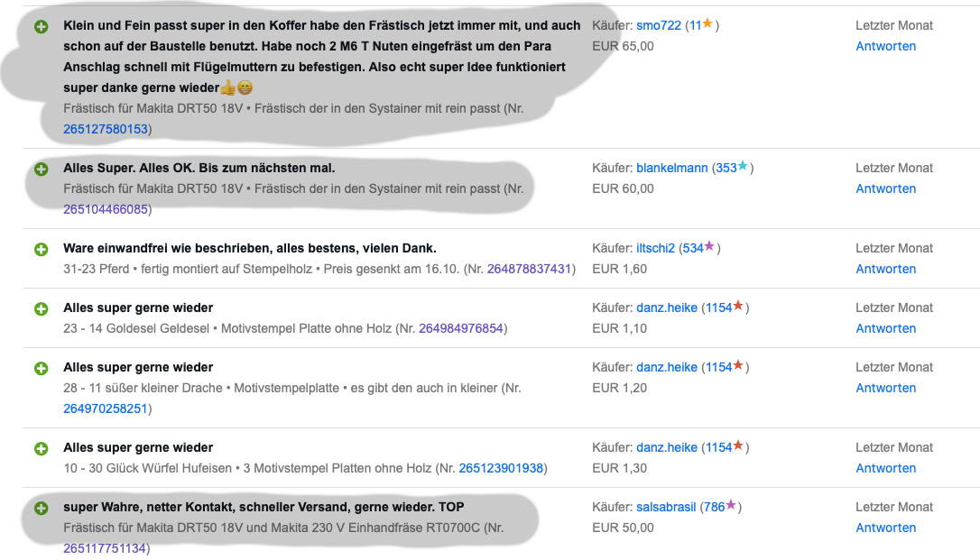The width and height of the screenshot is (980, 560).
Task: Open buyer profile smo722
Action: [658, 25]
